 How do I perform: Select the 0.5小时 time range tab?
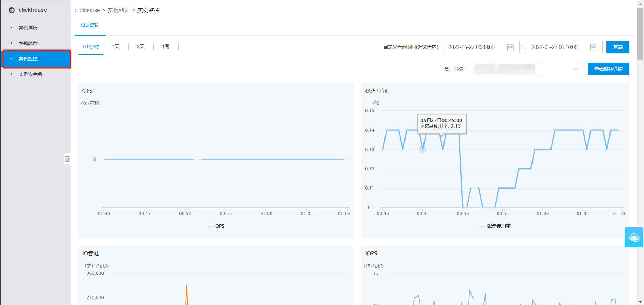point(91,47)
